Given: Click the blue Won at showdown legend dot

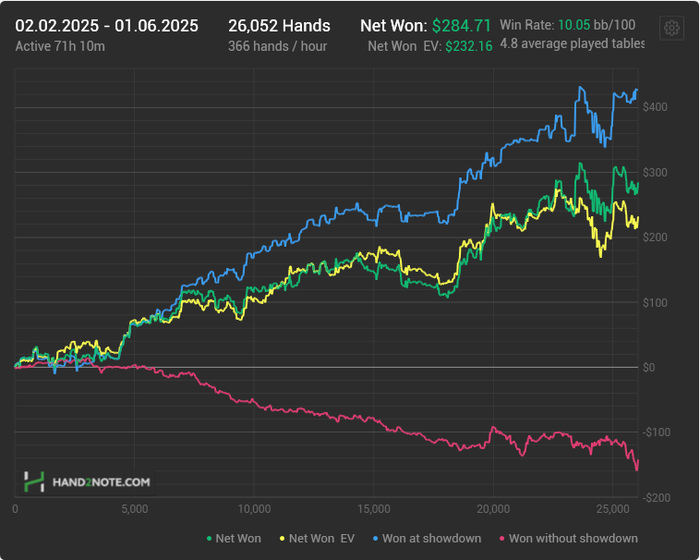Looking at the screenshot, I should pyautogui.click(x=375, y=539).
